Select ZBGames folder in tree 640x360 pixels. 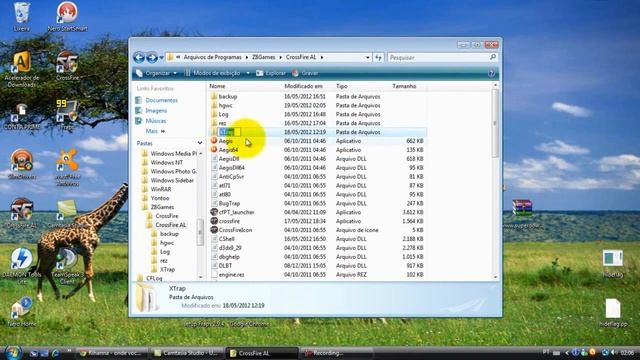(162, 207)
